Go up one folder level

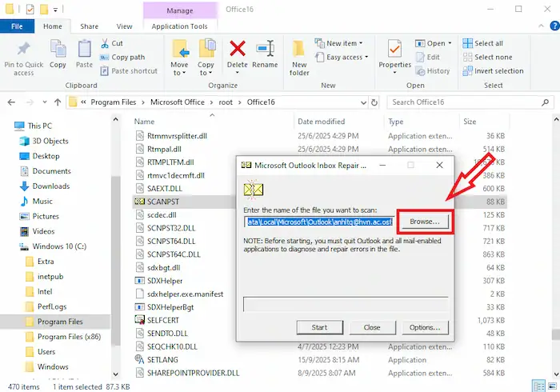(x=58, y=102)
